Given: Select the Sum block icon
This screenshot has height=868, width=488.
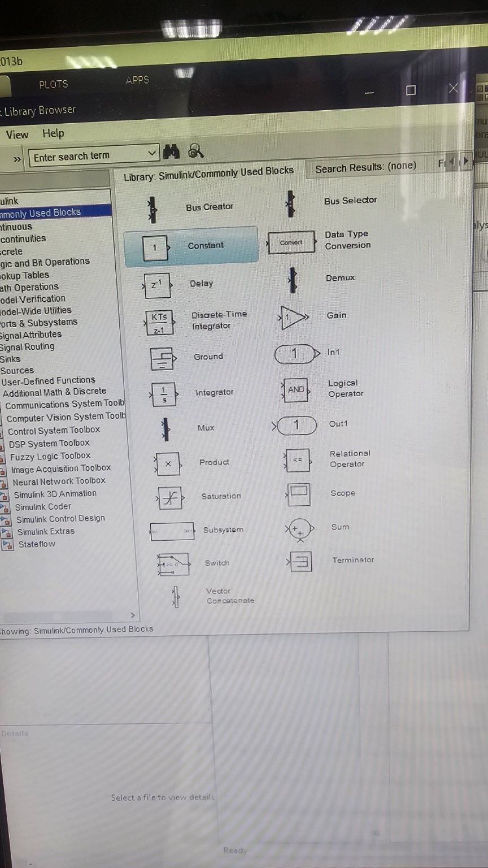Looking at the screenshot, I should (x=299, y=530).
